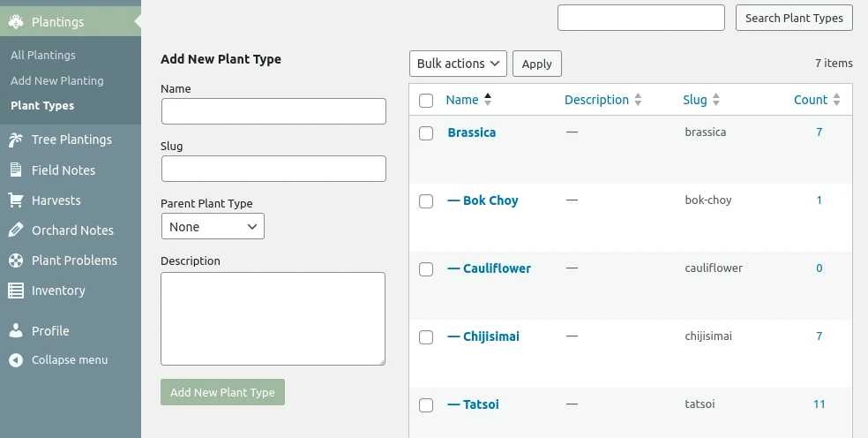This screenshot has width=868, height=438.
Task: Click the Field Notes document icon
Action: coord(16,170)
